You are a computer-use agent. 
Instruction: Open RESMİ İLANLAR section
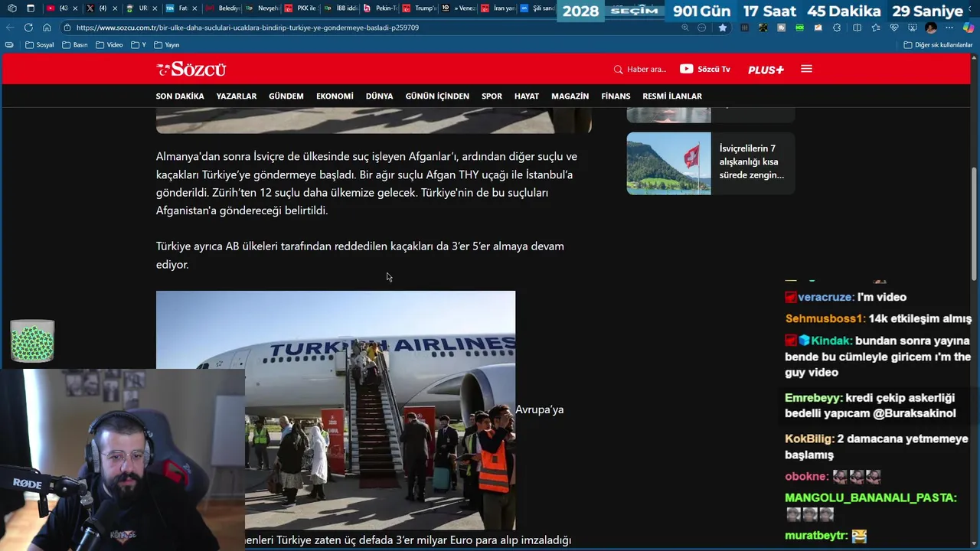tap(672, 96)
